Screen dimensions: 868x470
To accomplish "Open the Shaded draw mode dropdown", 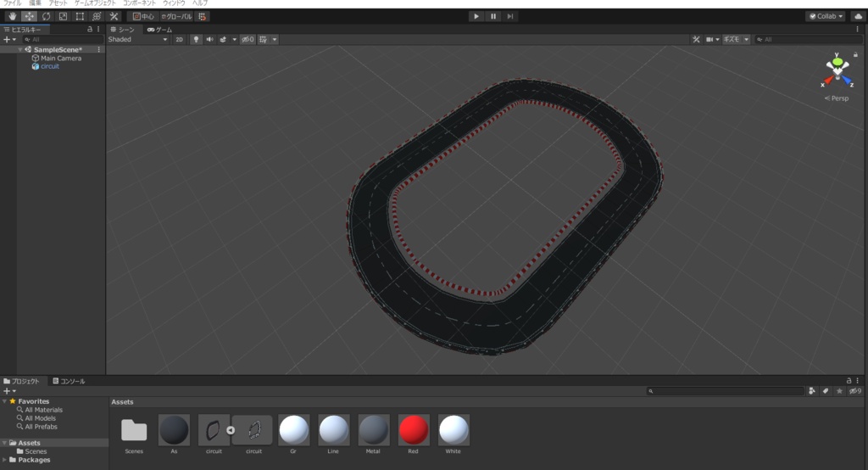I will [138, 39].
